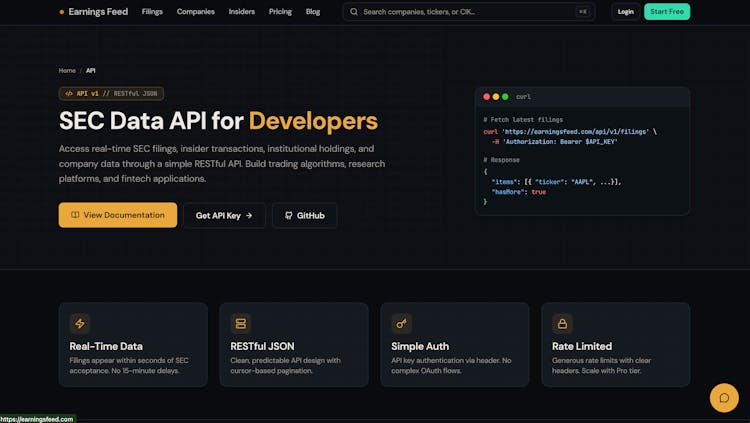750x423 pixels.
Task: Click the RESTful JSON stack icon
Action: click(x=240, y=324)
